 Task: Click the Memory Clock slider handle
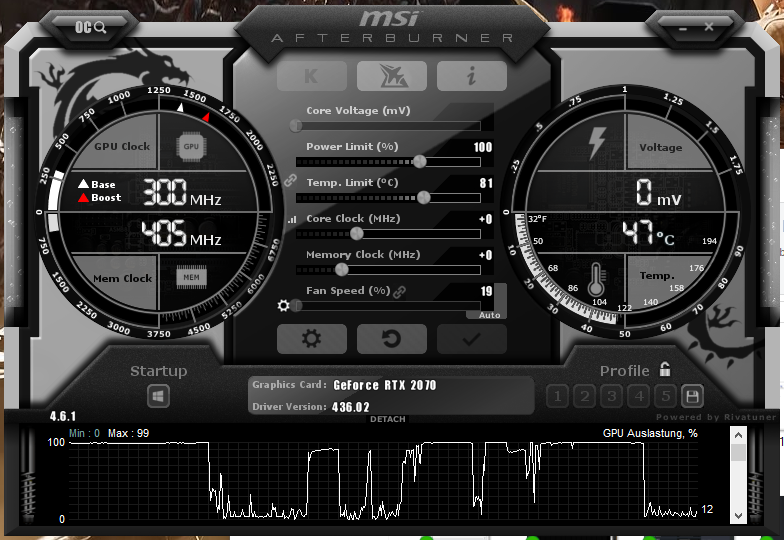pyautogui.click(x=342, y=270)
